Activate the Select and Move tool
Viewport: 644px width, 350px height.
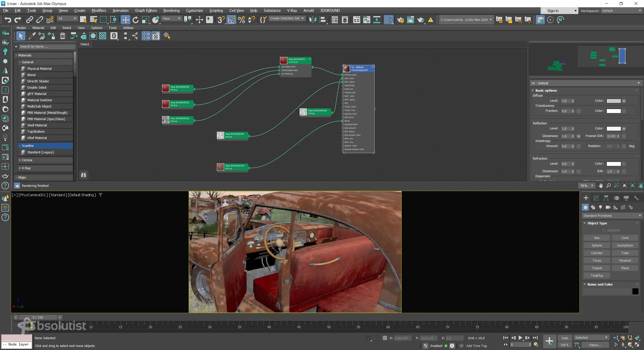[x=125, y=20]
